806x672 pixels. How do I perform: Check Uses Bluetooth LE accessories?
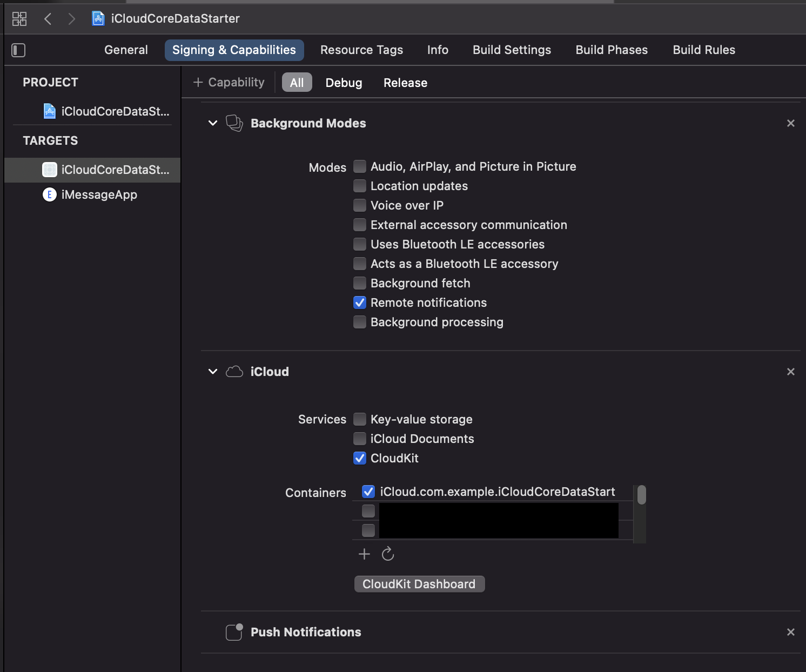pyautogui.click(x=360, y=244)
